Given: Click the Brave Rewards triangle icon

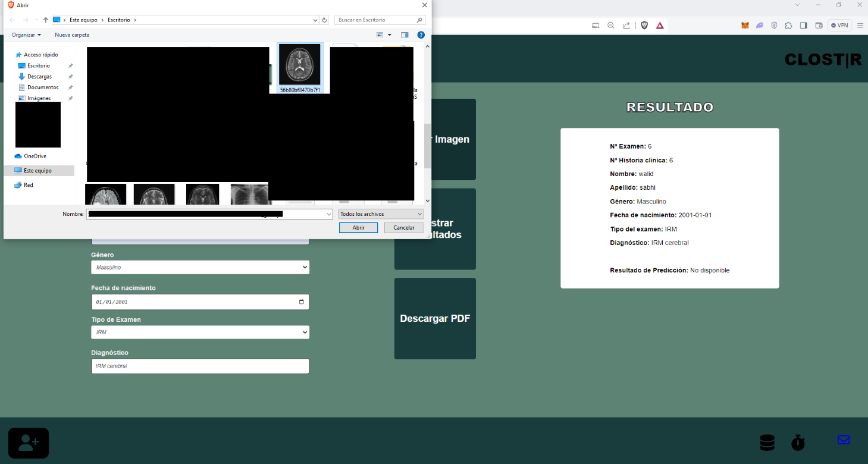Looking at the screenshot, I should (660, 25).
